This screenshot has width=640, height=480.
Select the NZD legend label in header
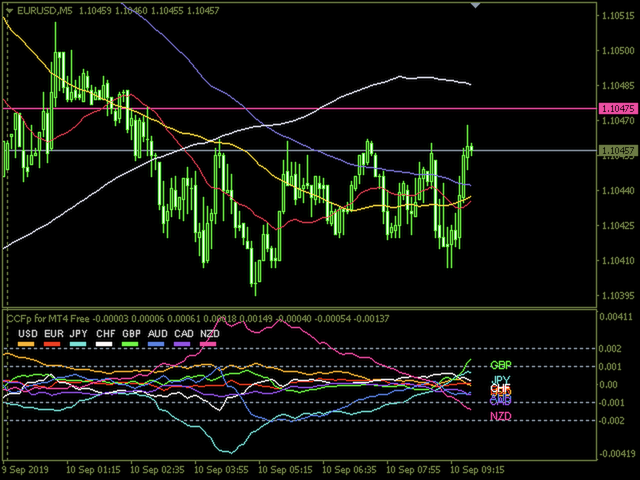click(210, 333)
